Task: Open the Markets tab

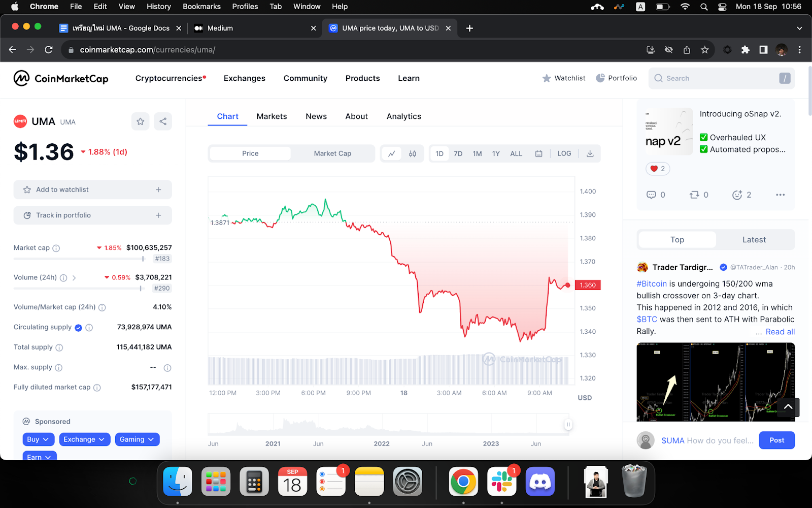Action: [x=272, y=116]
